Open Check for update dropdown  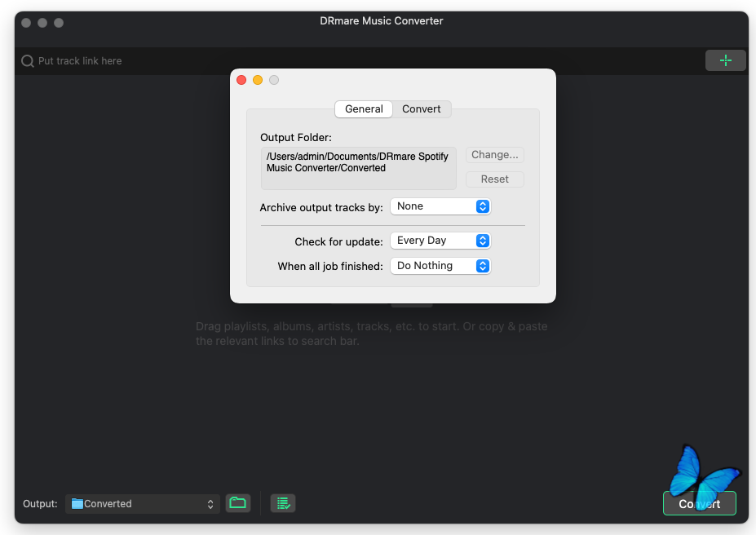[440, 241]
